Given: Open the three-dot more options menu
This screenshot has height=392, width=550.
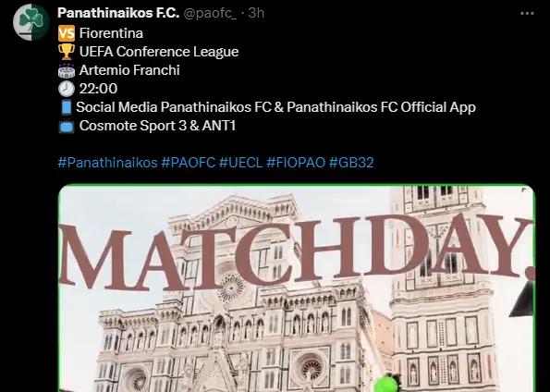Looking at the screenshot, I should point(527,13).
